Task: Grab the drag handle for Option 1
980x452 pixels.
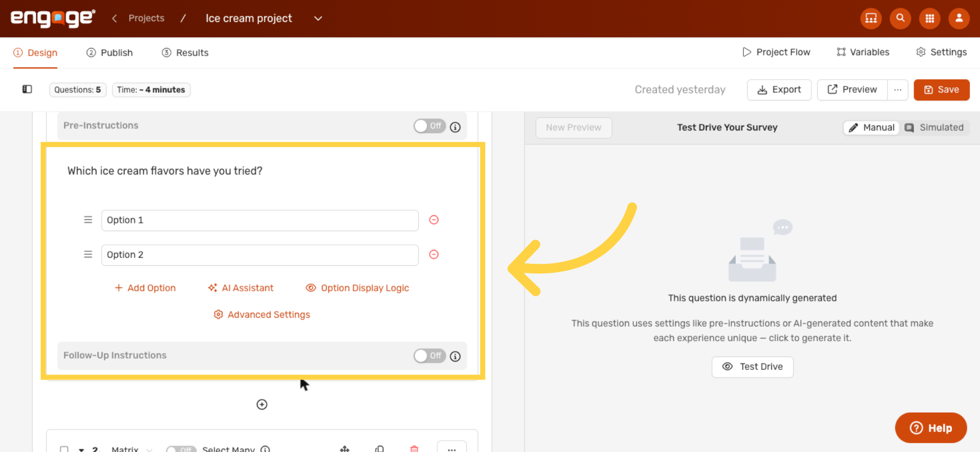Action: point(88,220)
